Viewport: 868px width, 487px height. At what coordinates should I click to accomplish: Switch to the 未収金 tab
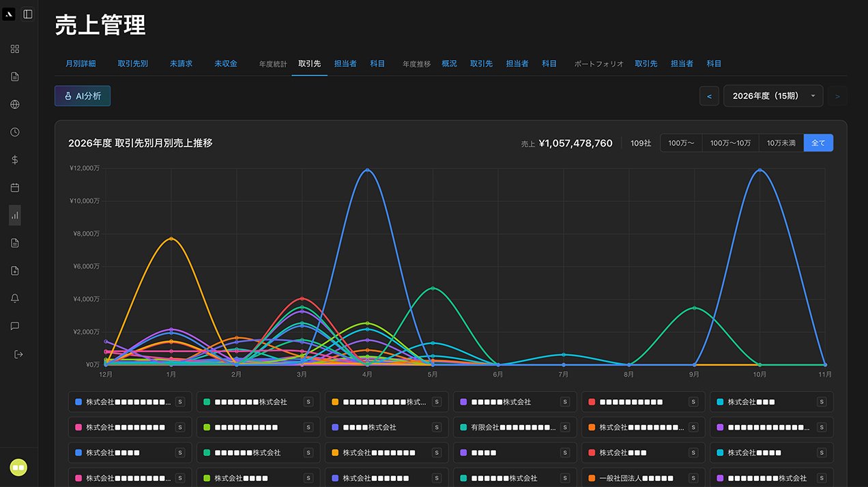click(x=226, y=63)
